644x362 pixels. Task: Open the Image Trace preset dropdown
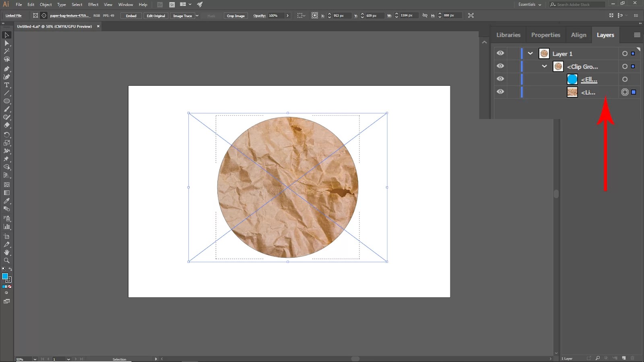(x=197, y=15)
